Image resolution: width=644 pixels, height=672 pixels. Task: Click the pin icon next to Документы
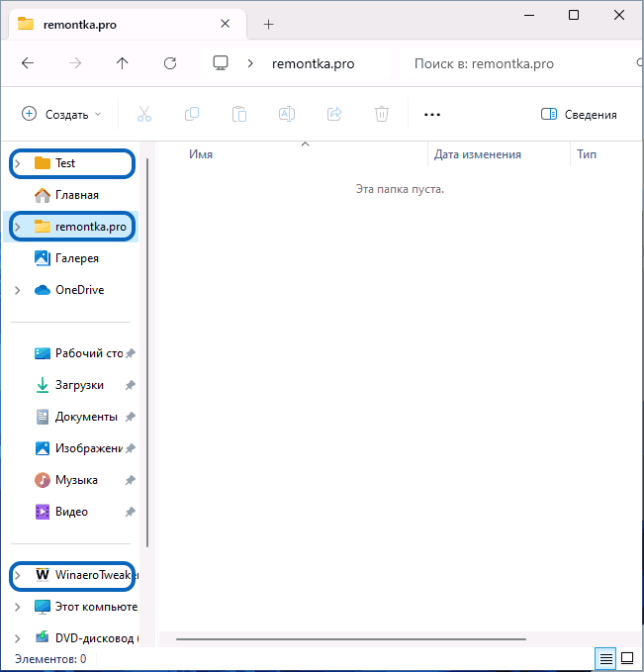[131, 417]
